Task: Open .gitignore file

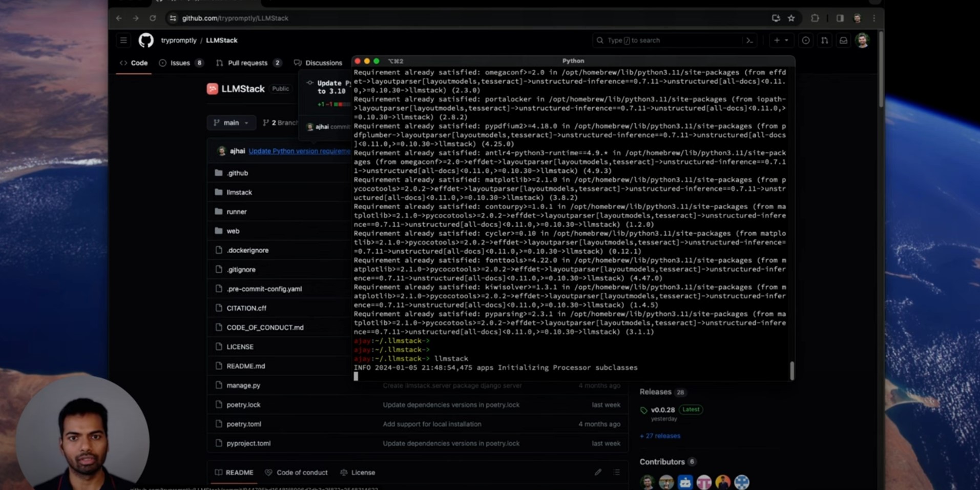Action: 241,270
